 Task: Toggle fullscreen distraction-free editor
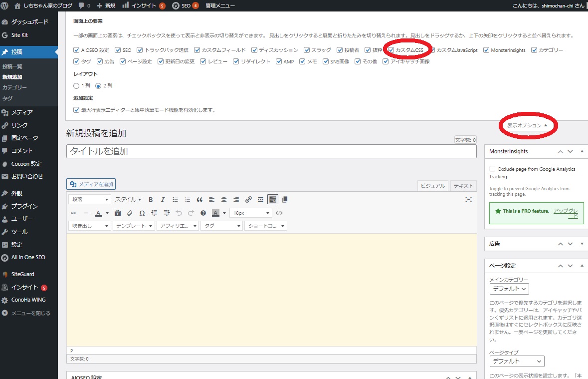(468, 199)
